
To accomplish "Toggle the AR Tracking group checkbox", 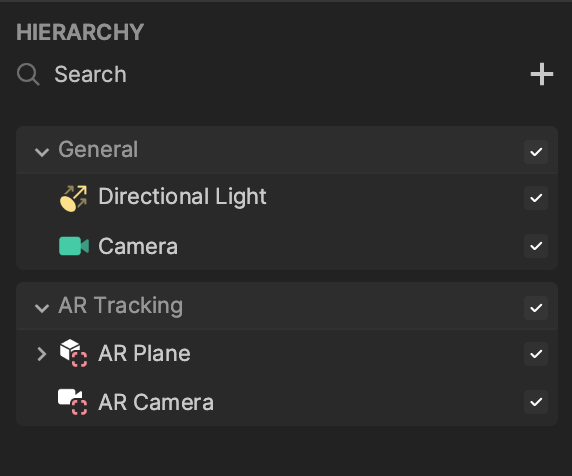I will coord(536,308).
